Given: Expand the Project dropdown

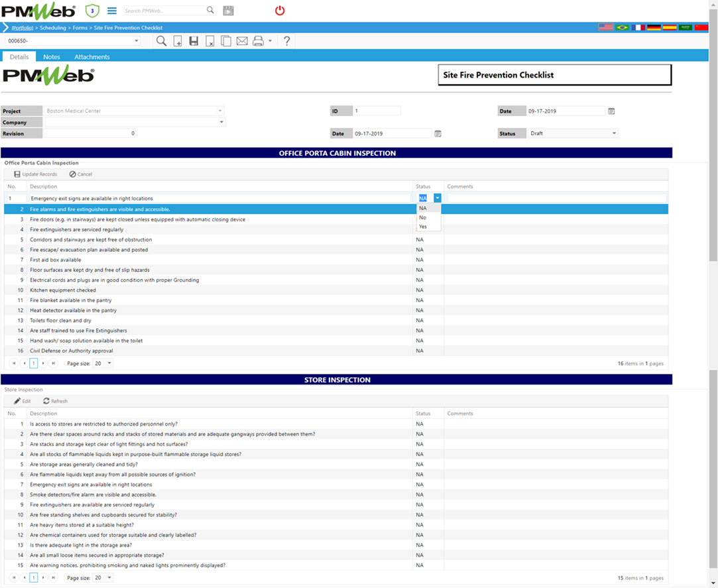Looking at the screenshot, I should 220,111.
